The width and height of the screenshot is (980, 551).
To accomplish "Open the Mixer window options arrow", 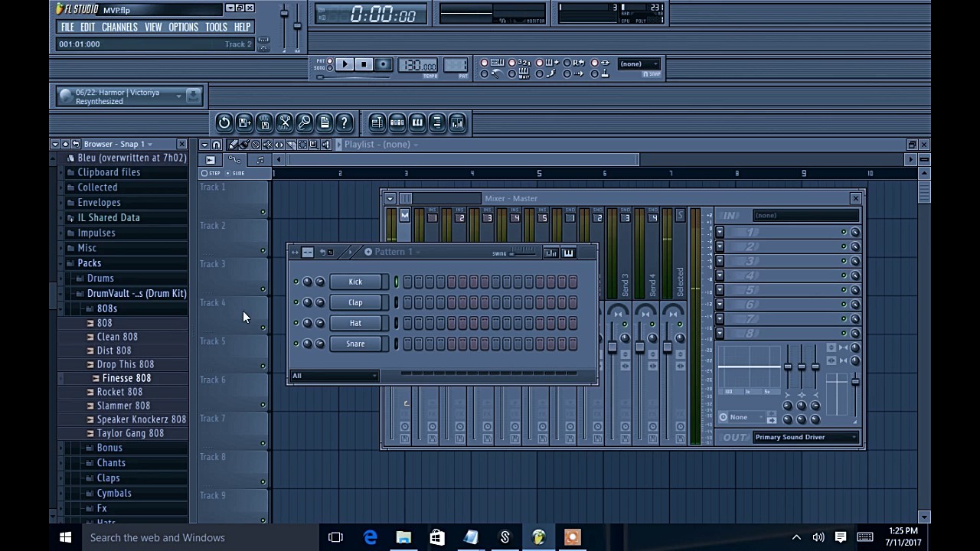I will [390, 198].
